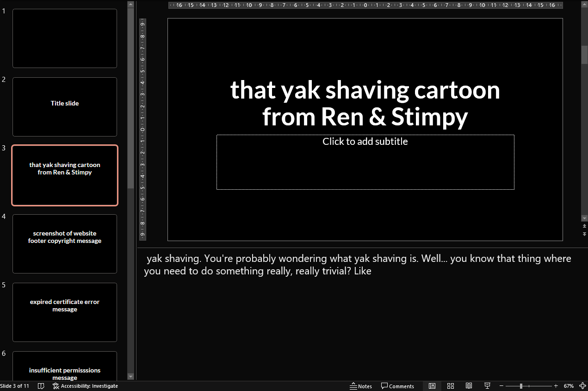Screen dimensions: 588x391
Task: Click 'Click to add subtitle' placeholder
Action: [x=365, y=161]
